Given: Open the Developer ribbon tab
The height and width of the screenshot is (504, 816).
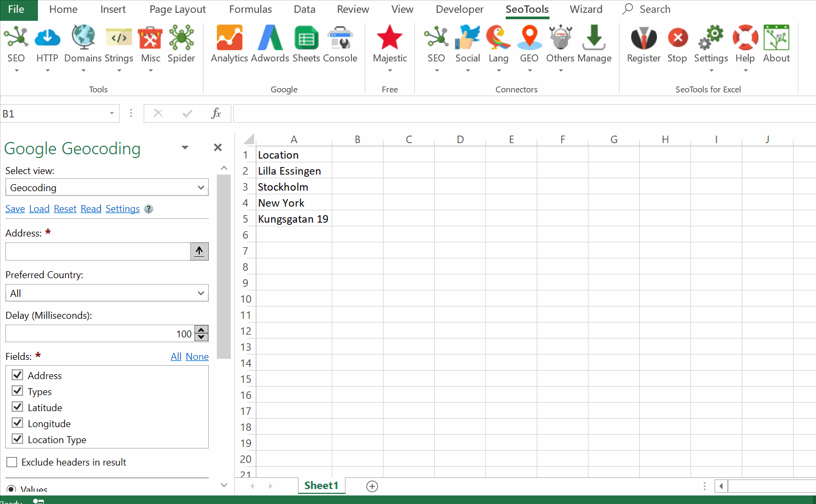Looking at the screenshot, I should [459, 9].
